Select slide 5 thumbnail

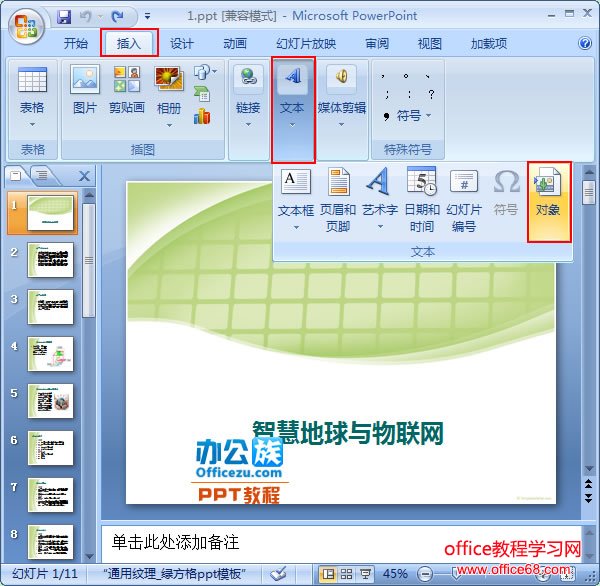(x=51, y=401)
